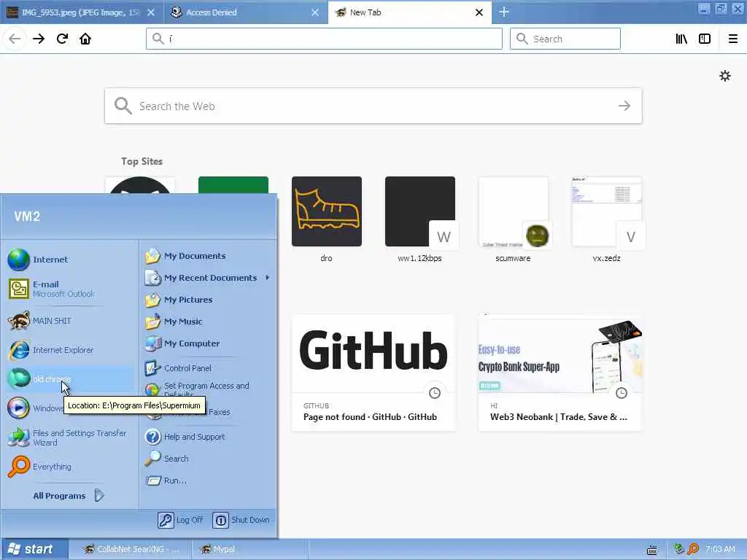Open New Tab settings gear
Viewport: 747px width, 560px height.
coord(724,76)
